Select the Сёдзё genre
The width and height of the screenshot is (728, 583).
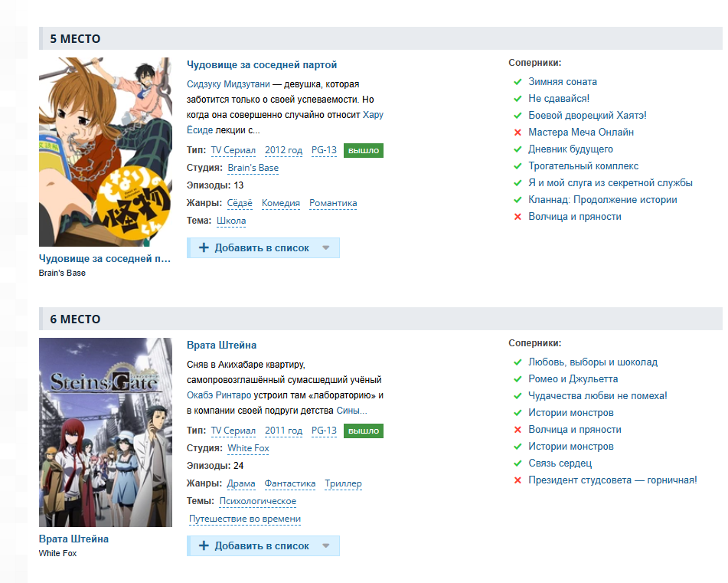tap(240, 204)
